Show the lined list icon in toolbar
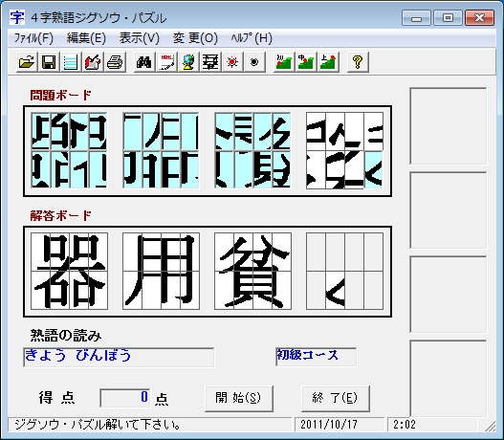Viewport: 504px width, 440px height. click(x=71, y=62)
